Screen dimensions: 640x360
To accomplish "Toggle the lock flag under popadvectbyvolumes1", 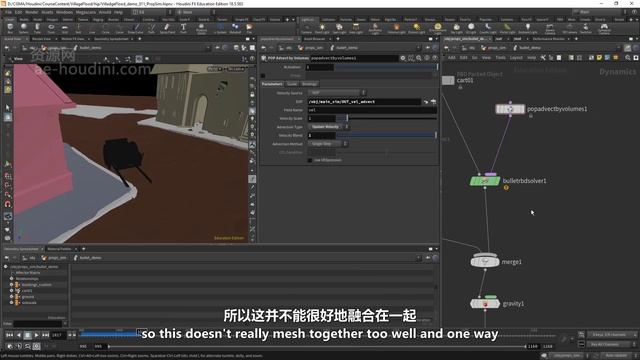I will click(531, 116).
